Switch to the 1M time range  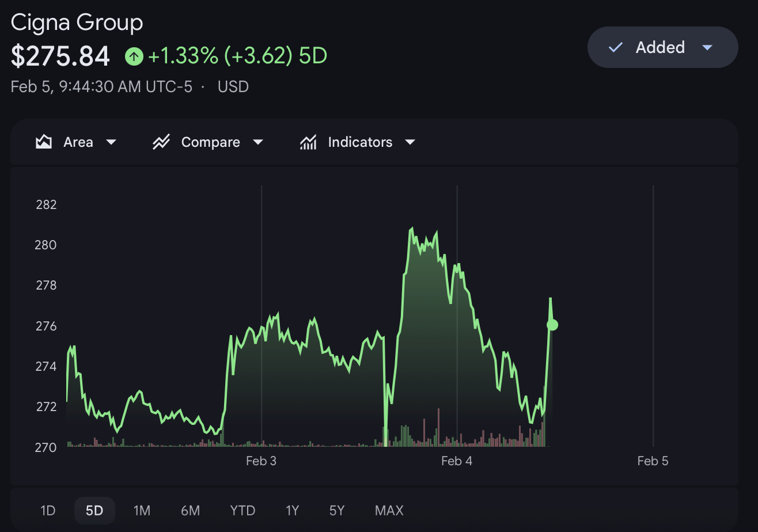pyautogui.click(x=142, y=511)
